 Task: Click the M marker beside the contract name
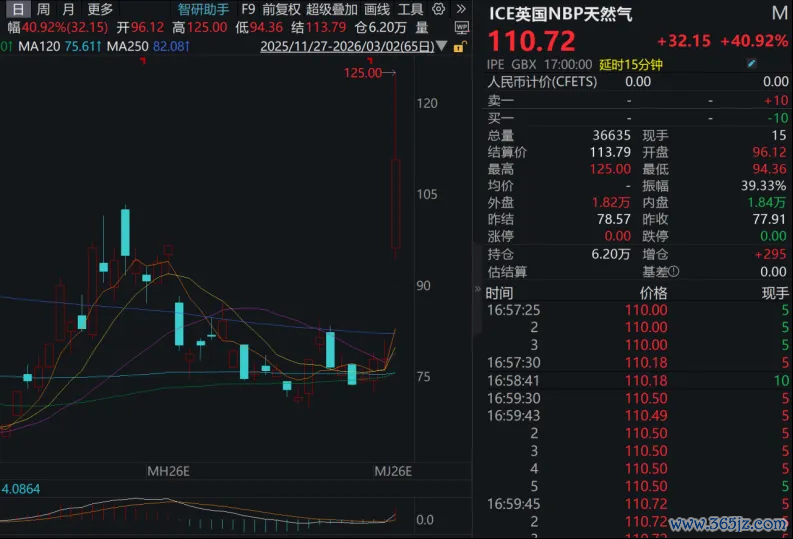click(779, 13)
